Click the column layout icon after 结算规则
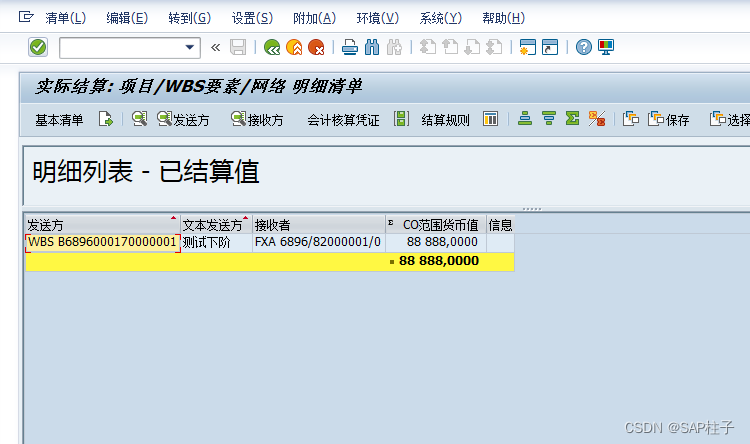 click(490, 119)
